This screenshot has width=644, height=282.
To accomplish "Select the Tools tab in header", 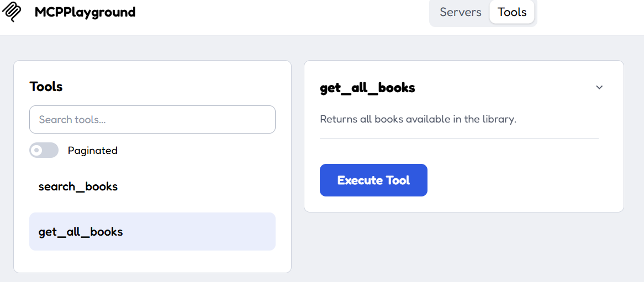I will 512,12.
